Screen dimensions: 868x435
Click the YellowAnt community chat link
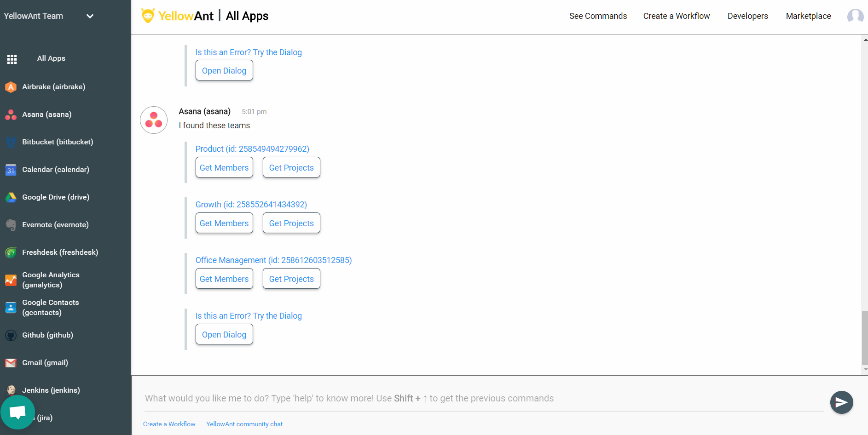(x=244, y=424)
